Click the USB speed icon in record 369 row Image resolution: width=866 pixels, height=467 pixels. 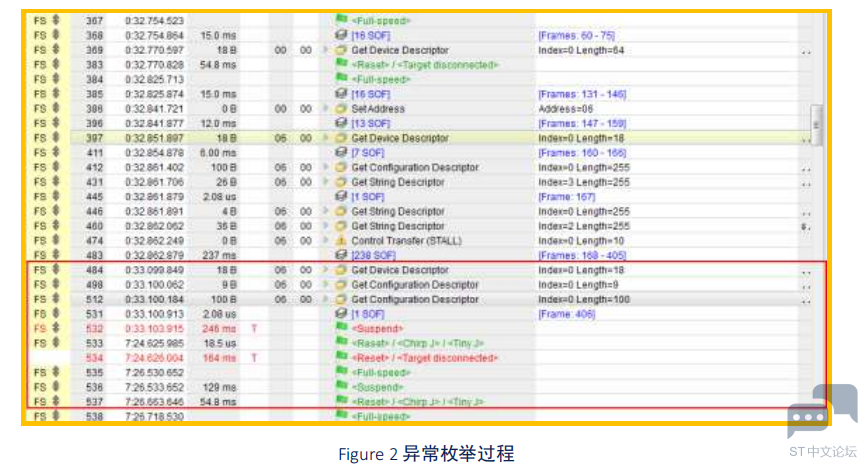point(56,49)
